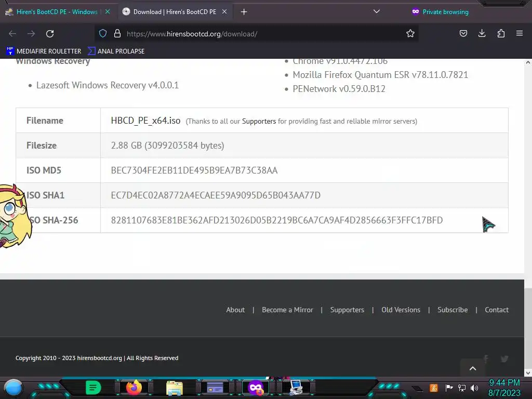Click the 2.88 GB filesize value
The height and width of the screenshot is (399, 532).
[167, 145]
